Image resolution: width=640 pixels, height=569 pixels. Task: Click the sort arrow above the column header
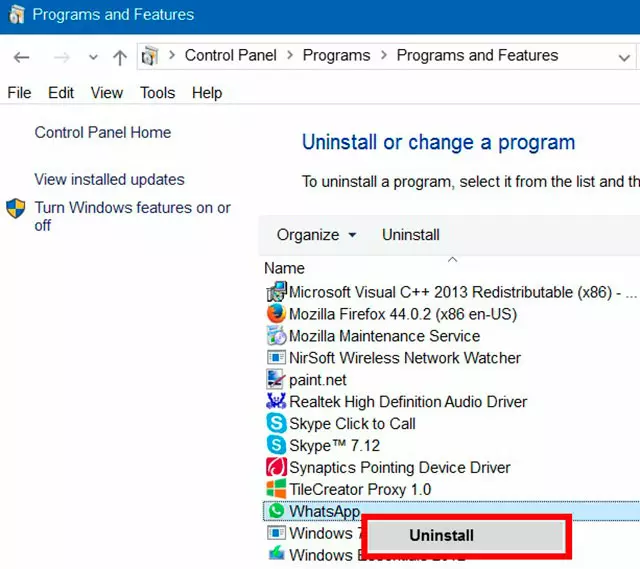[452, 260]
